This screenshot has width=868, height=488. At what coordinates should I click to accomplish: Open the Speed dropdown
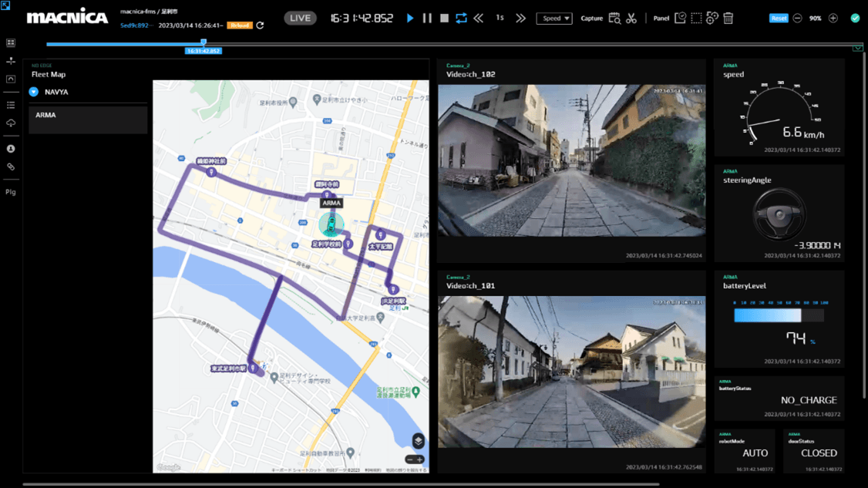(554, 18)
